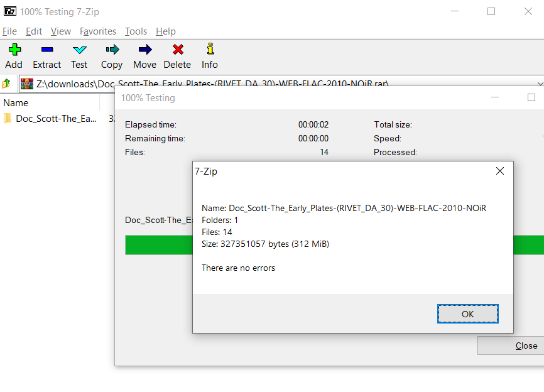Click the red Delete icon

click(x=178, y=50)
